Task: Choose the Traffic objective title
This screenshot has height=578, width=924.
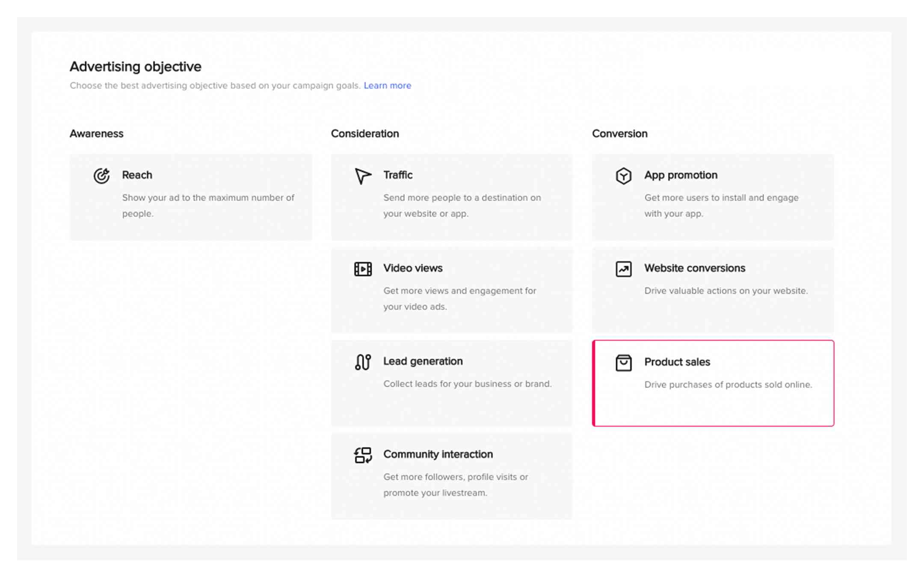Action: pyautogui.click(x=398, y=175)
